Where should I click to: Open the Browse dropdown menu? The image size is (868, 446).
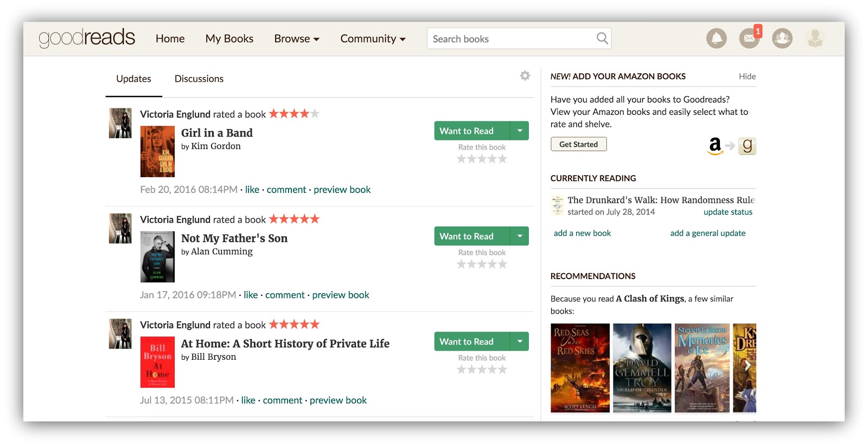coord(297,38)
